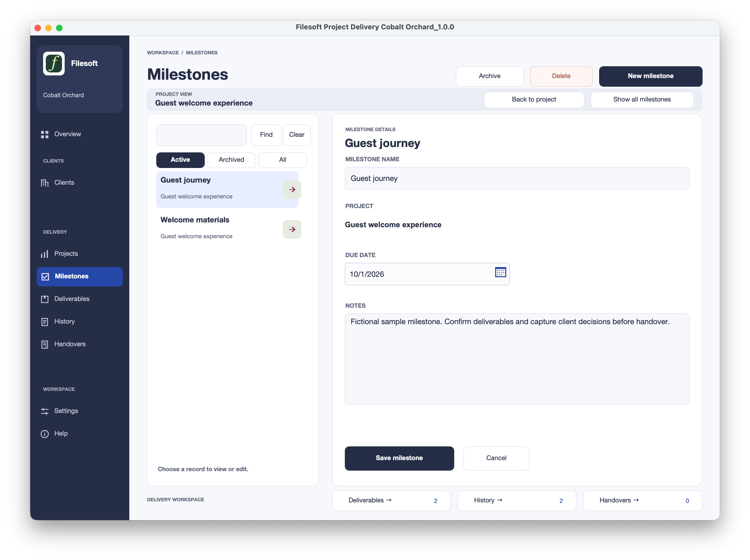
Task: Focus the milestone search field
Action: [201, 135]
